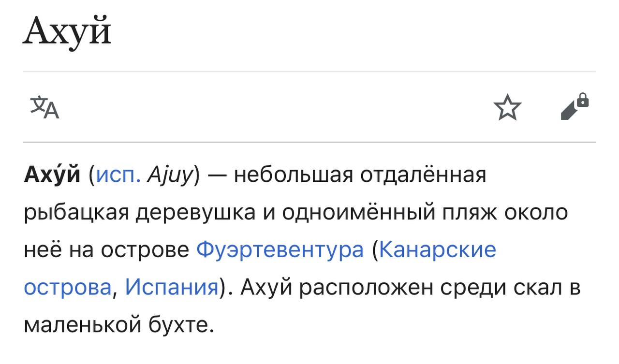Open the 'Канарские' link text
Screen dimensions: 619x364
[438, 250]
